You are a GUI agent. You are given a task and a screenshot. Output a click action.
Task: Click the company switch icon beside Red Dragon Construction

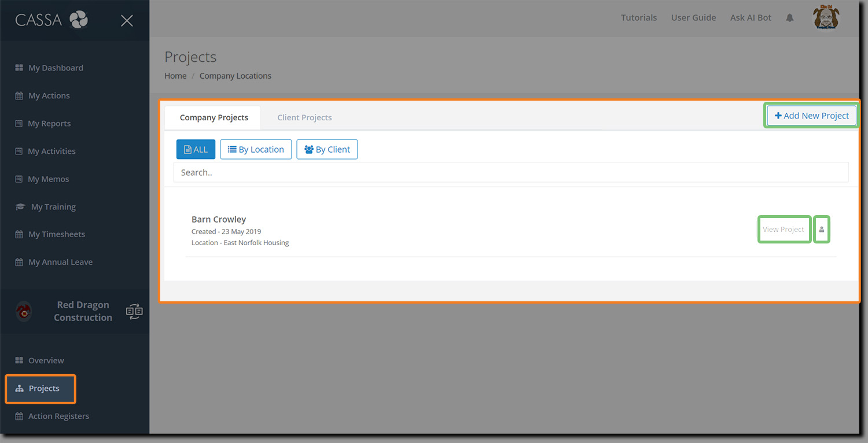[134, 312]
